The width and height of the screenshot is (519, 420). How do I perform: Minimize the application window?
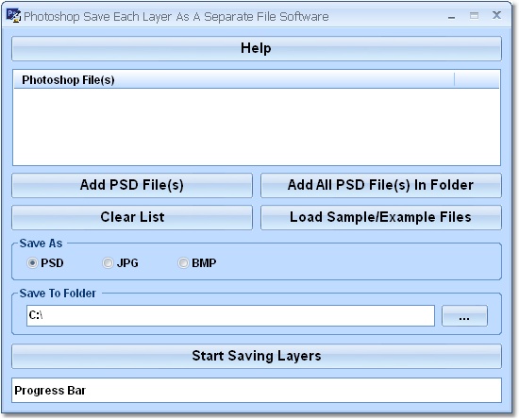pyautogui.click(x=451, y=16)
